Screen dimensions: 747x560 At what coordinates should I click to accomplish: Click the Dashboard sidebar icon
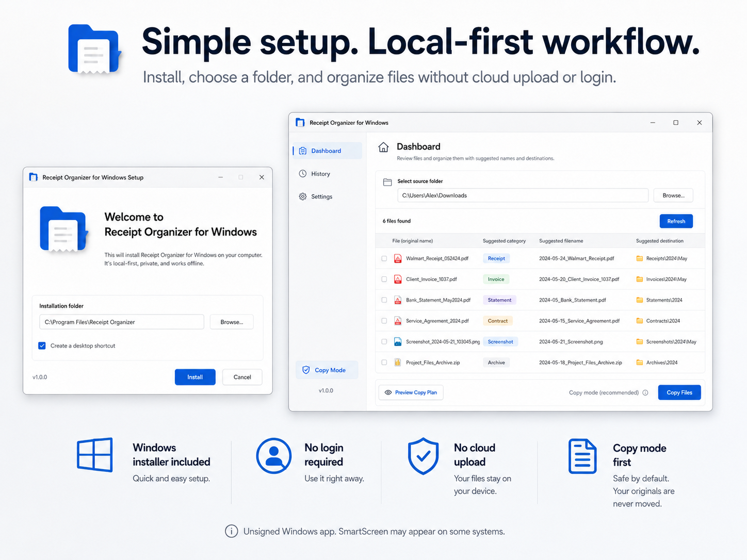click(x=303, y=151)
